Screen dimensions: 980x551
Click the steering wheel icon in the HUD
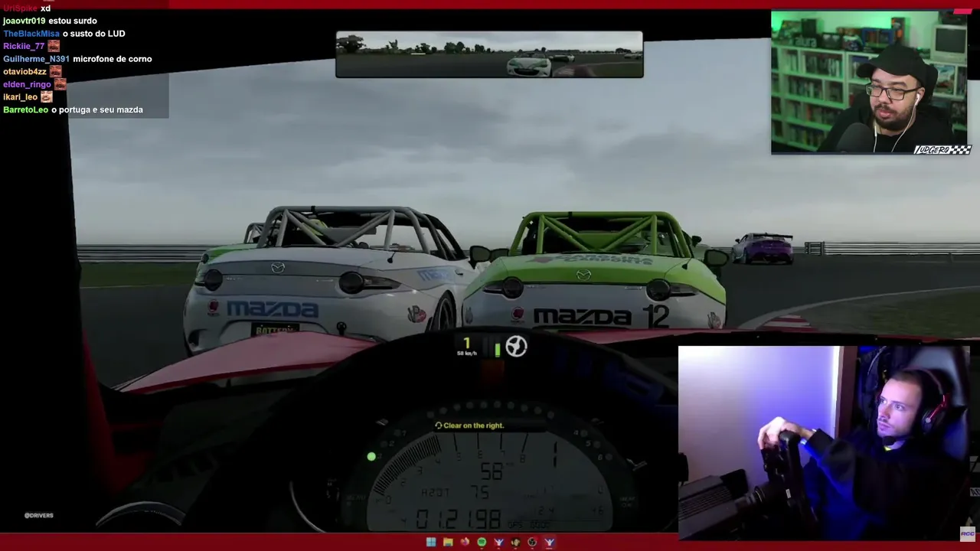(x=517, y=347)
